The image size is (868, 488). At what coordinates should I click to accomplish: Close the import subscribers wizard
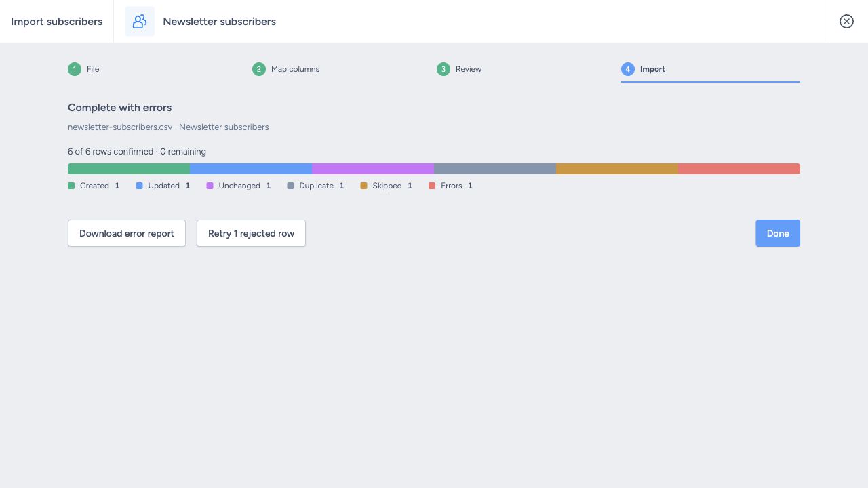point(846,22)
